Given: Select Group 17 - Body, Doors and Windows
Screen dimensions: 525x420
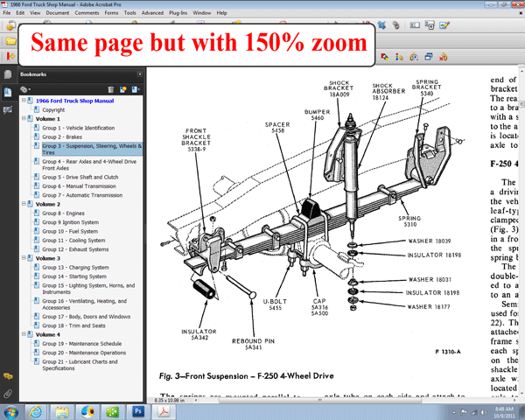Looking at the screenshot, I should click(x=86, y=317).
